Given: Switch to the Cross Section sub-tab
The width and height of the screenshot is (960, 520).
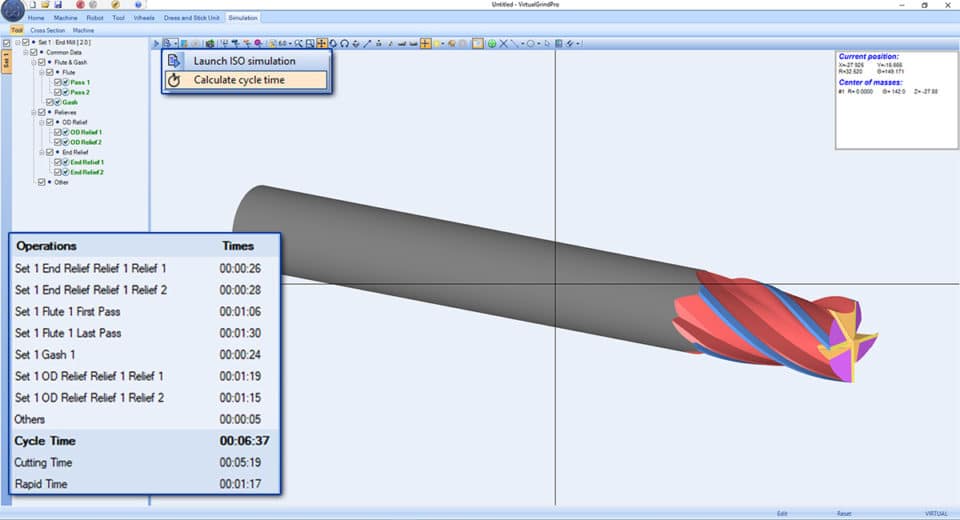Looking at the screenshot, I should click(48, 30).
